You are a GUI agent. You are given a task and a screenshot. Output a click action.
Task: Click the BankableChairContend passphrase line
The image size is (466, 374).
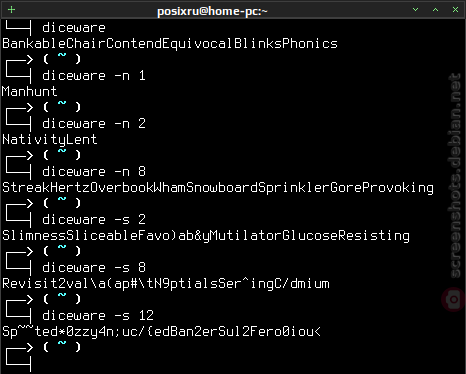170,43
